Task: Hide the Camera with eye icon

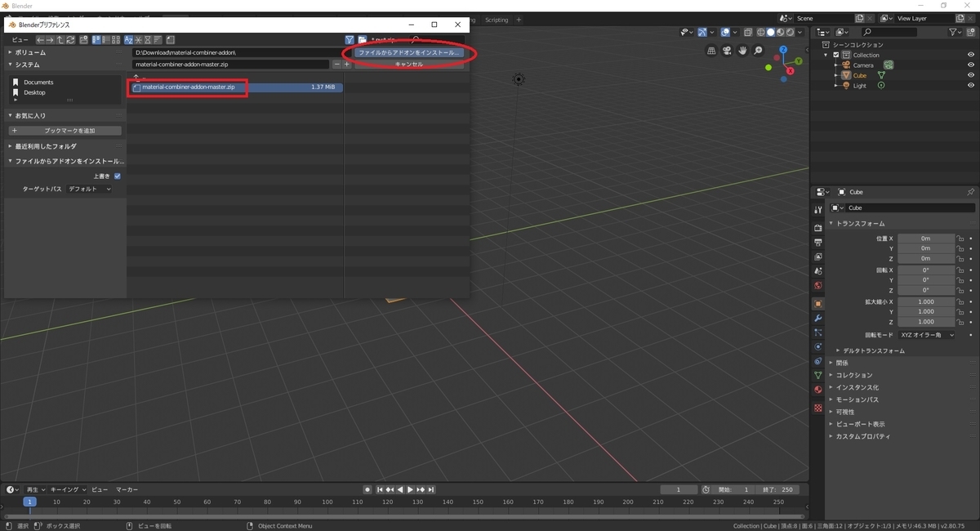Action: pos(971,65)
